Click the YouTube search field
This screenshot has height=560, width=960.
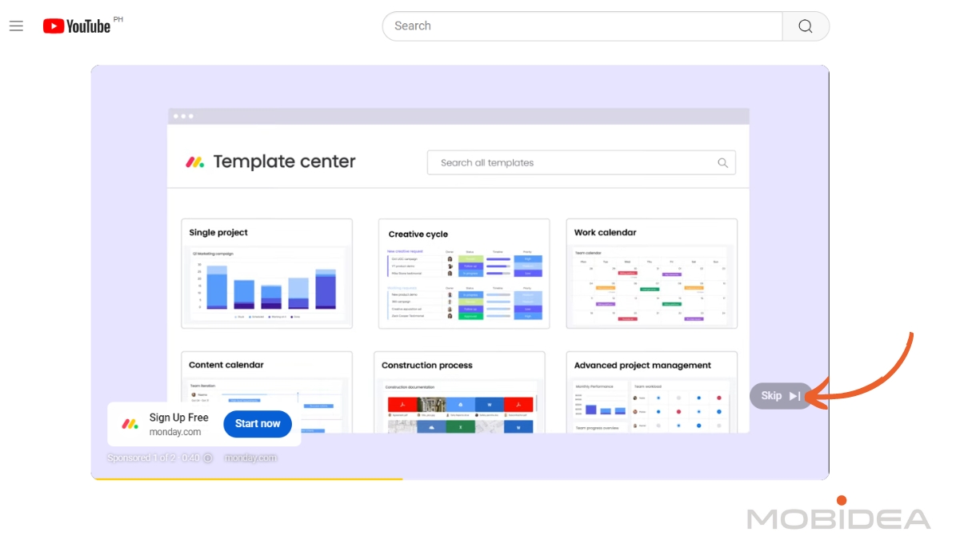[582, 26]
